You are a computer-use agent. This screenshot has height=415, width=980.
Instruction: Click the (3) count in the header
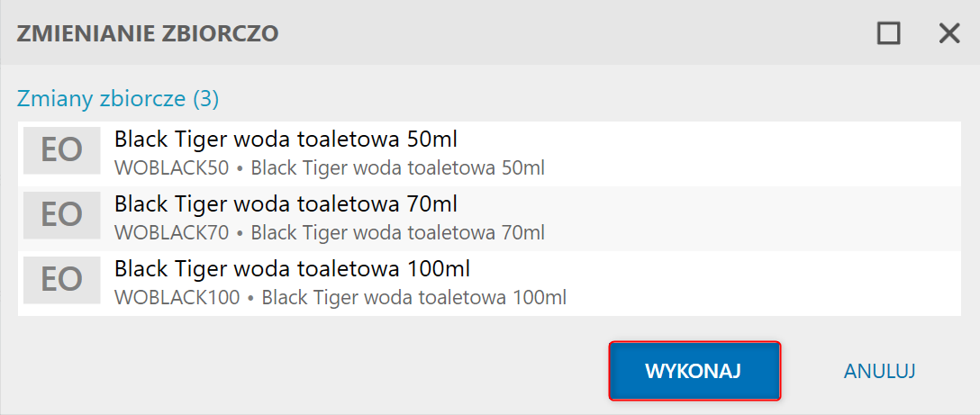click(x=205, y=98)
